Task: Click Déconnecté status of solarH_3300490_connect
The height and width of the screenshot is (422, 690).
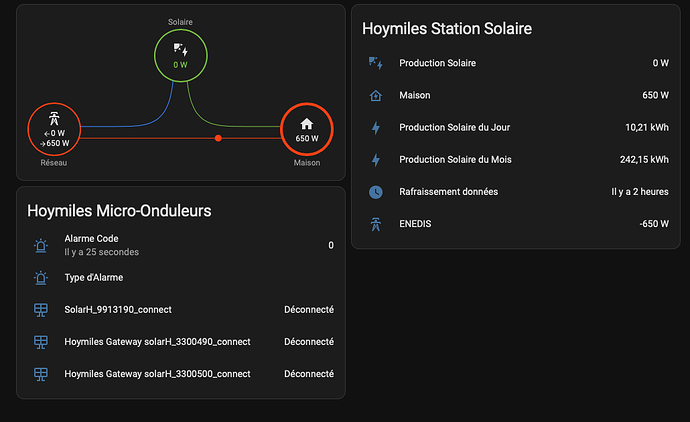Action: point(309,342)
